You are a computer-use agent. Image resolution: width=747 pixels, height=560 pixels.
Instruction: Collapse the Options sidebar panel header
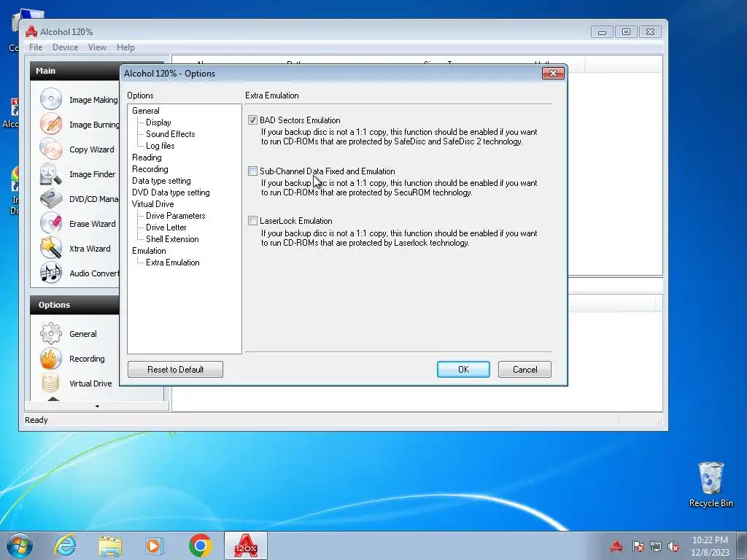(75, 305)
